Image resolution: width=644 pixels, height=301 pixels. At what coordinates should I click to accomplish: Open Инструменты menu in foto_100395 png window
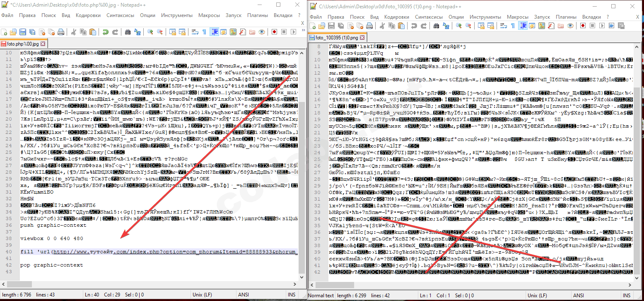point(486,17)
